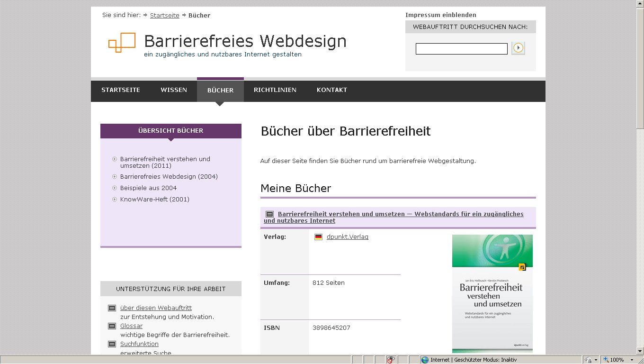Click the German flag icon beside dpunkt.Verlag
644x364 pixels.
(x=318, y=237)
